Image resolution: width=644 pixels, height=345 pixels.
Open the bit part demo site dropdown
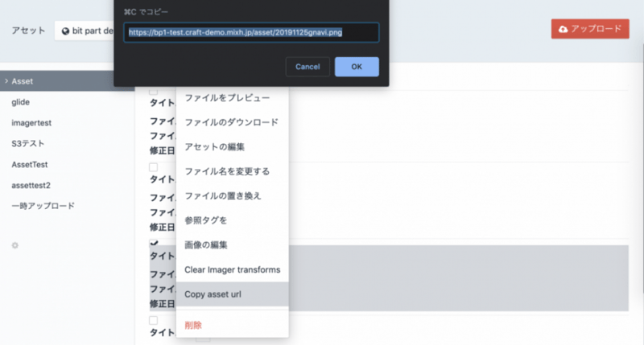[89, 31]
